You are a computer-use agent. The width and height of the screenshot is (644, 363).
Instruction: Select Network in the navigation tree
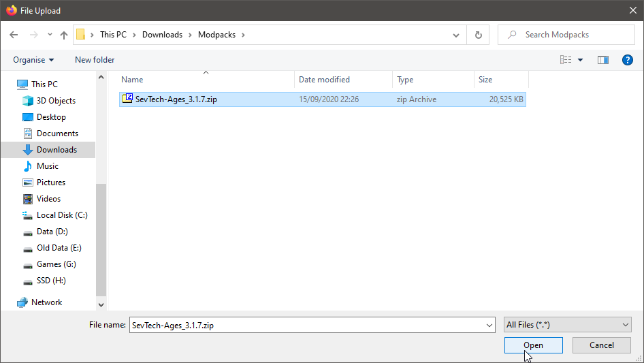point(46,302)
